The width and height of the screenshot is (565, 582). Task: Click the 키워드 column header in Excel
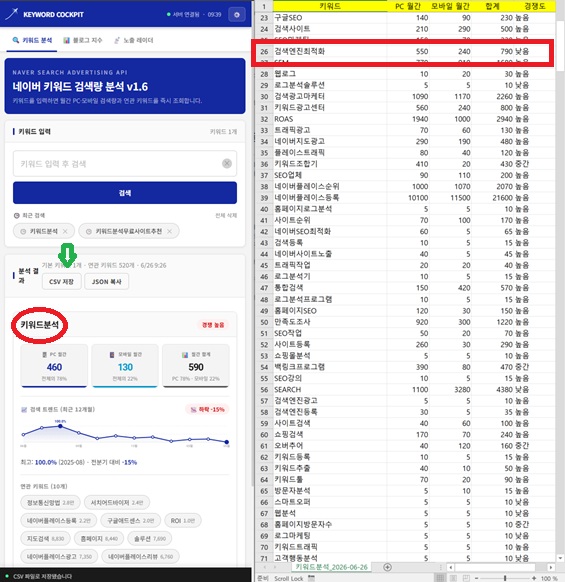pos(330,6)
